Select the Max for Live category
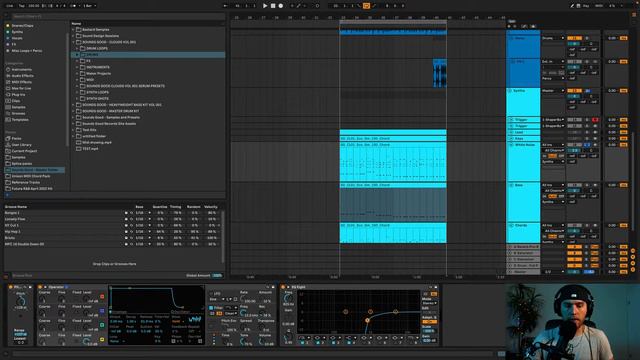 pyautogui.click(x=21, y=88)
